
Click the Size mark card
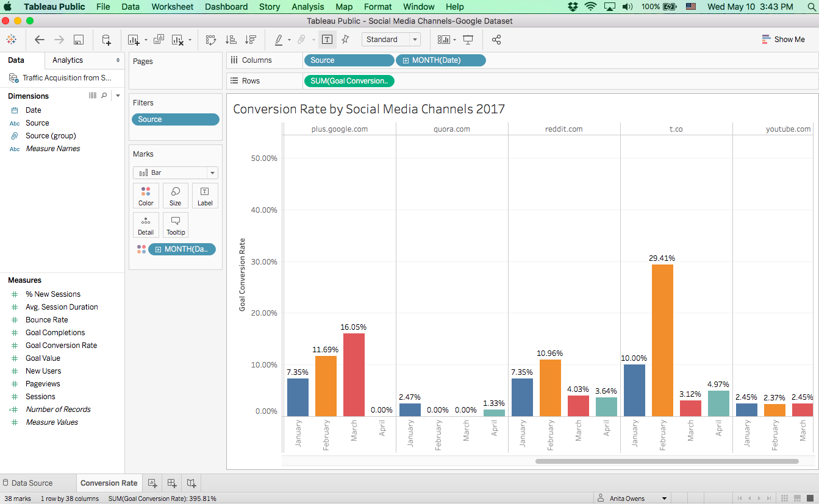coord(175,196)
